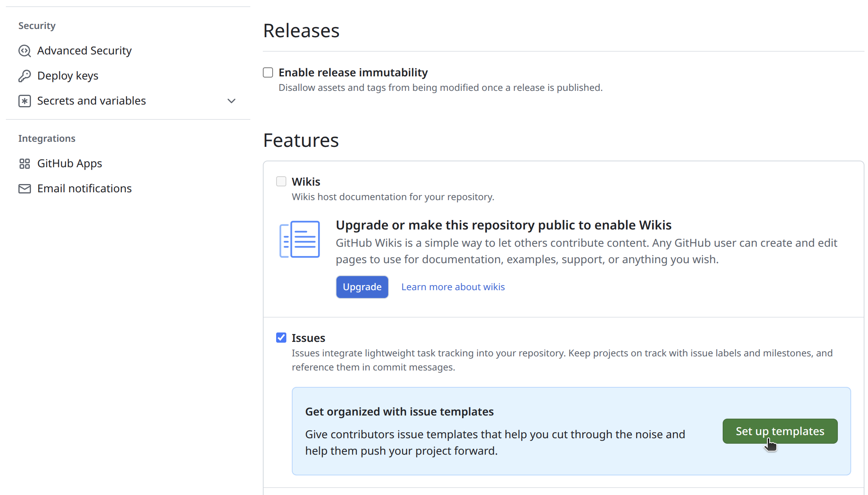The height and width of the screenshot is (495, 868).
Task: Open Advanced Security settings page
Action: click(84, 51)
